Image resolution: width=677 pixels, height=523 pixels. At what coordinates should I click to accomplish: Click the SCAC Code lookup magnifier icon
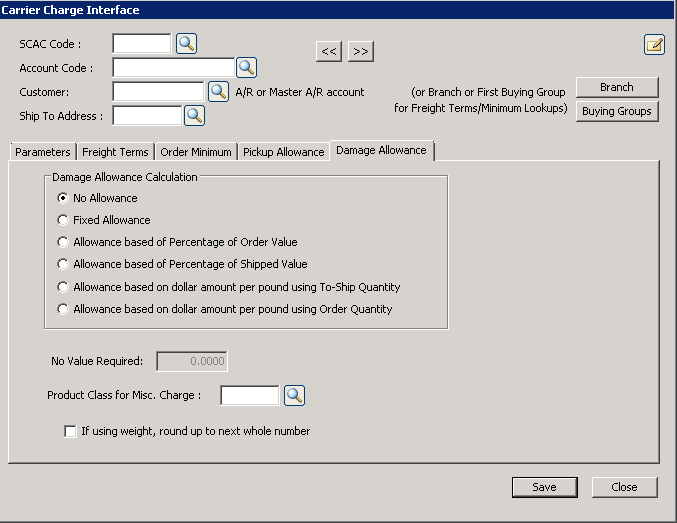coord(186,43)
